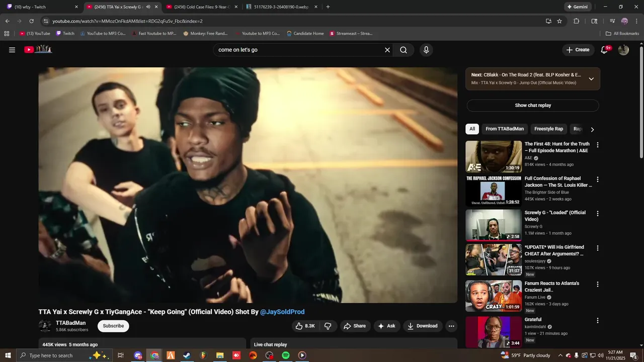Screen dimensions: 644x362
Task: Show hidden system tray icons
Action: [x=560, y=355]
